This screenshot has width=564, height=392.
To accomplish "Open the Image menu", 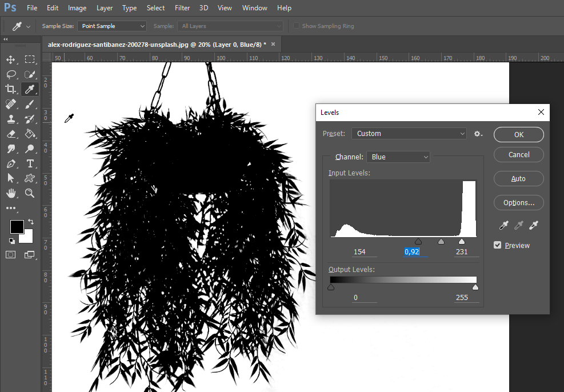I will coord(77,8).
